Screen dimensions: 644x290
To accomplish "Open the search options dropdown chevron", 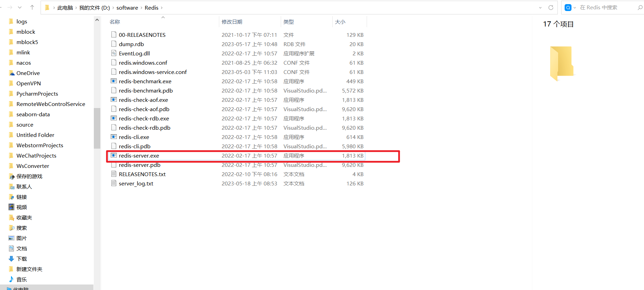I will click(575, 8).
